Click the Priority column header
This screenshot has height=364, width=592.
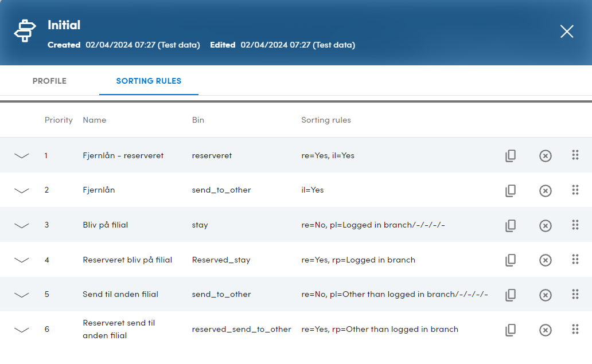[59, 120]
